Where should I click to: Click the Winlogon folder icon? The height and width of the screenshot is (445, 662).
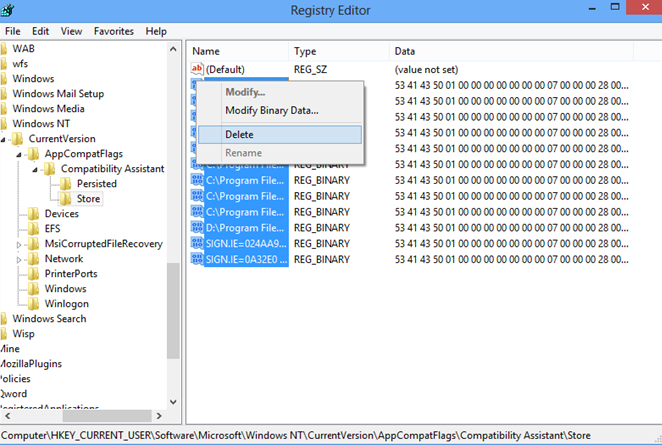pyautogui.click(x=34, y=304)
